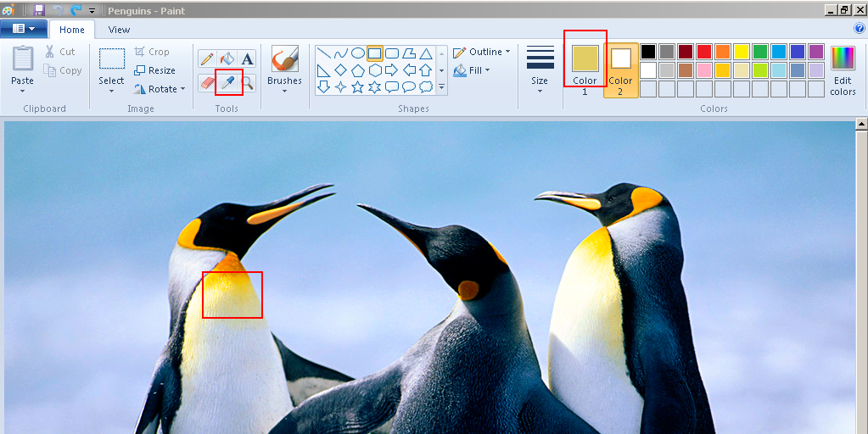Viewport: 868px width, 434px height.
Task: Open Paint Help question mark icon
Action: pyautogui.click(x=860, y=28)
